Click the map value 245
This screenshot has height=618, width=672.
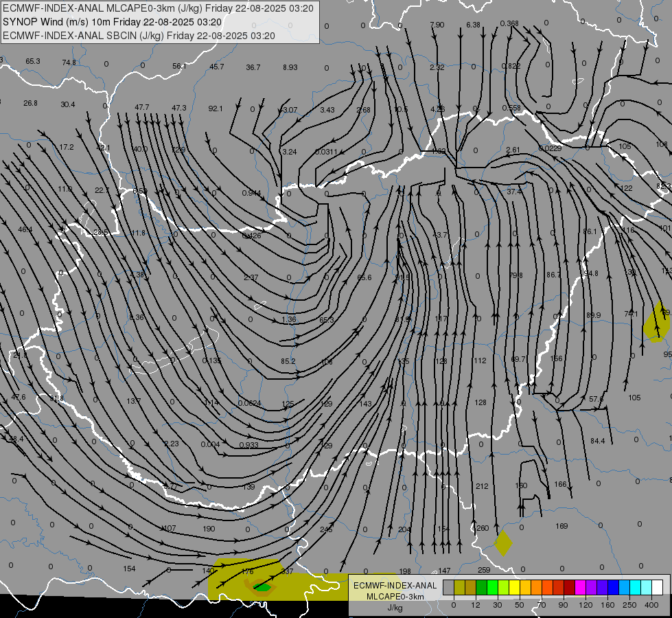(x=326, y=529)
